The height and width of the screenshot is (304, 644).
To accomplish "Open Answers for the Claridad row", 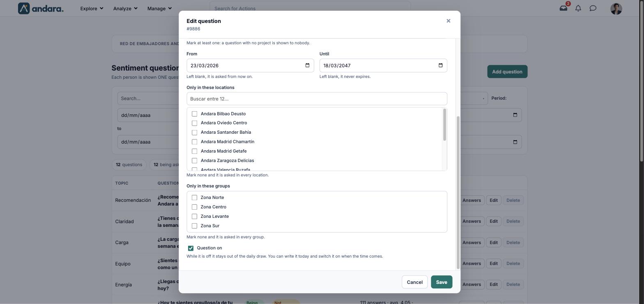I will [x=471, y=221].
